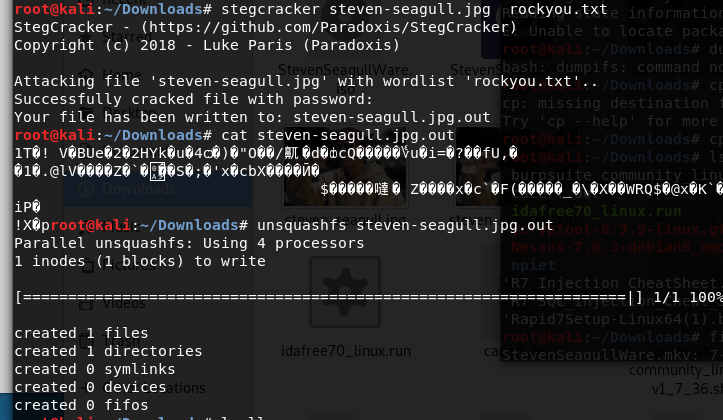
Task: Click the StegCracker GitHub URL in terminal output
Action: coord(328,27)
